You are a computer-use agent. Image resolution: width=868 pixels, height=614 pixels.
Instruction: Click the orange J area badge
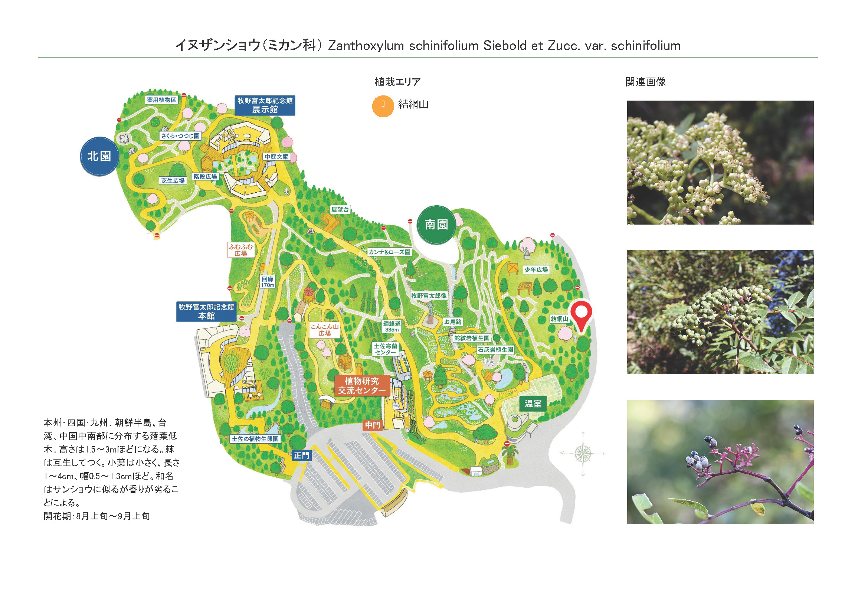383,106
